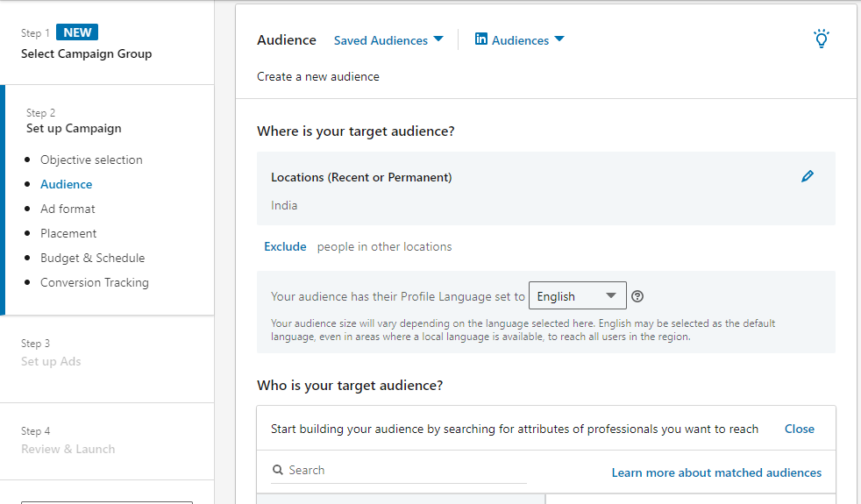This screenshot has height=504, width=861.
Task: Edit locations with the pencil icon
Action: pos(808,176)
